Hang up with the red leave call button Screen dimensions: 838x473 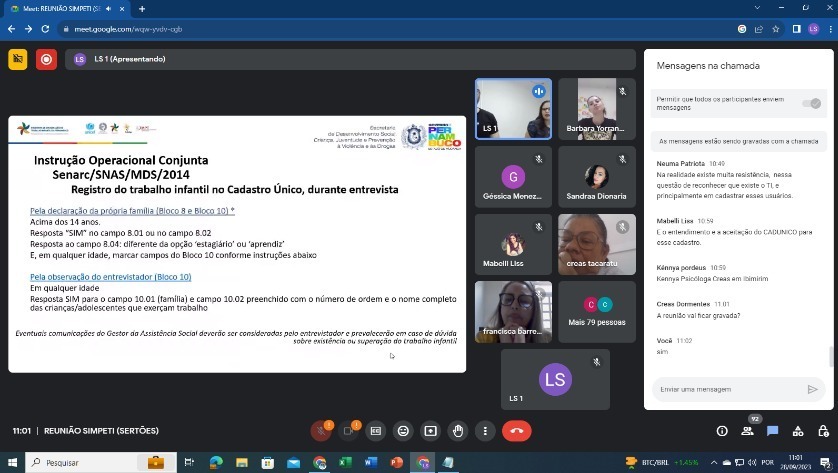pyautogui.click(x=516, y=431)
